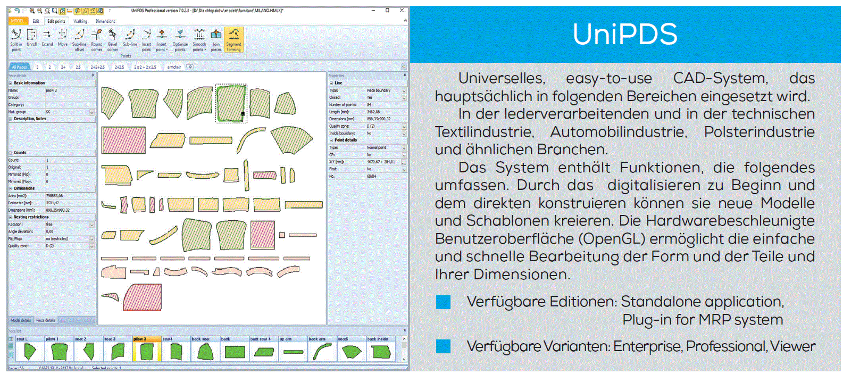Open the Inside boundary dropdown
Viewport: 868px width, 374px height.
(x=404, y=133)
